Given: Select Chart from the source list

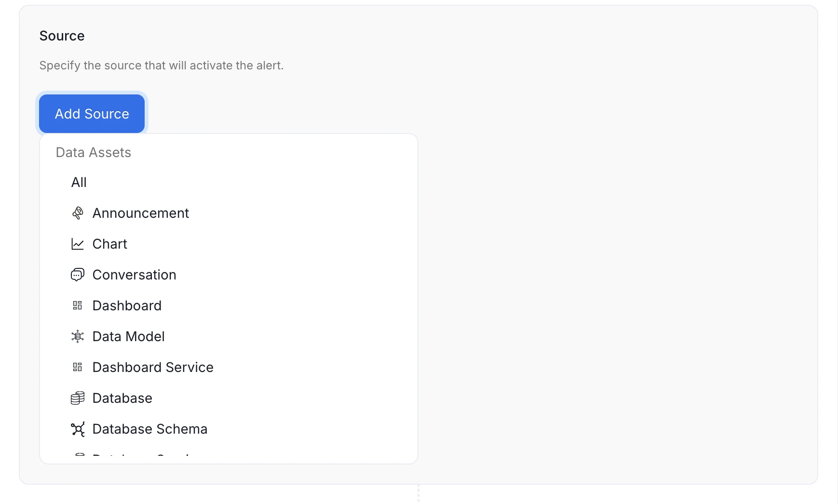Looking at the screenshot, I should coord(109,244).
